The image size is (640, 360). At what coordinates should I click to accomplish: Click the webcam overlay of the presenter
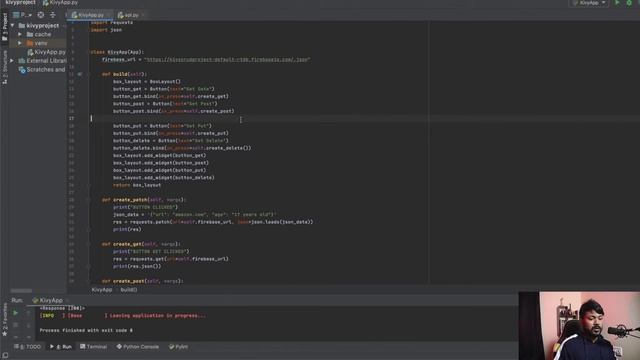(x=579, y=326)
